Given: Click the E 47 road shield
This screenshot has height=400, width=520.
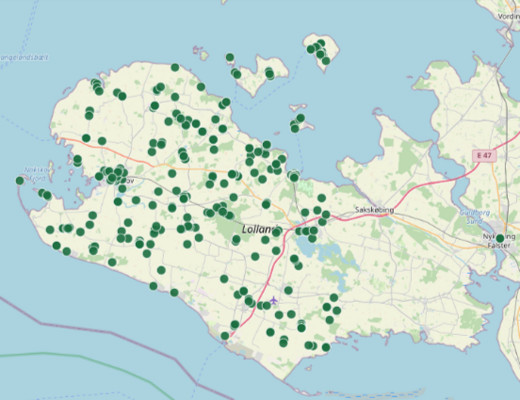Looking at the screenshot, I should (x=484, y=155).
